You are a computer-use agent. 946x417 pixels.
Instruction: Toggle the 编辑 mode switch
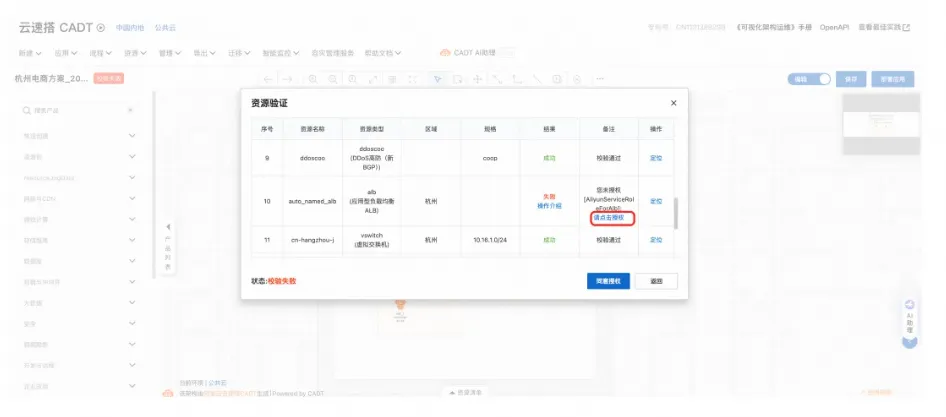point(809,79)
